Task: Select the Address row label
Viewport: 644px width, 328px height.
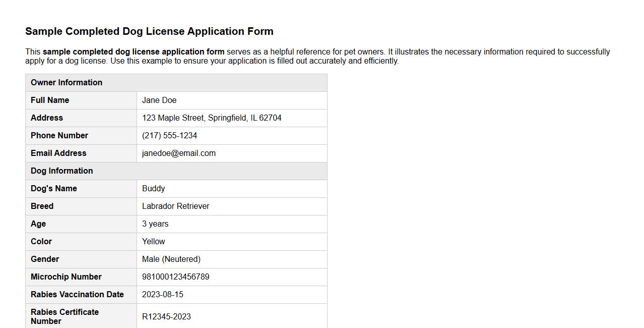Action: click(x=47, y=118)
